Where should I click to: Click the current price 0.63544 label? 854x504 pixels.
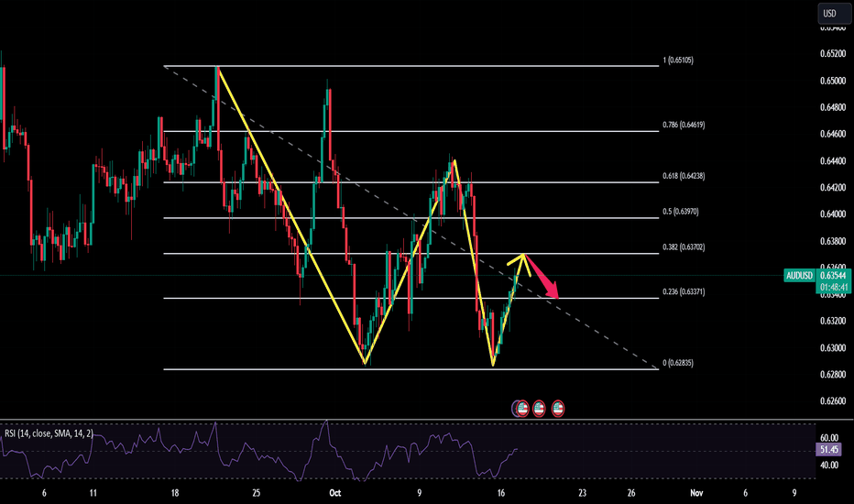coord(833,276)
